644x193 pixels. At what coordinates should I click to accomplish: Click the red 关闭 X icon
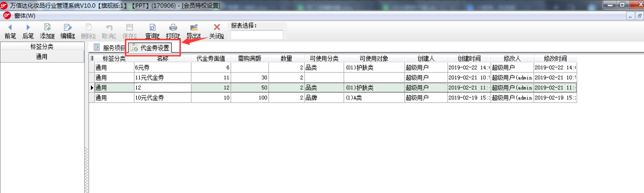pos(217,28)
